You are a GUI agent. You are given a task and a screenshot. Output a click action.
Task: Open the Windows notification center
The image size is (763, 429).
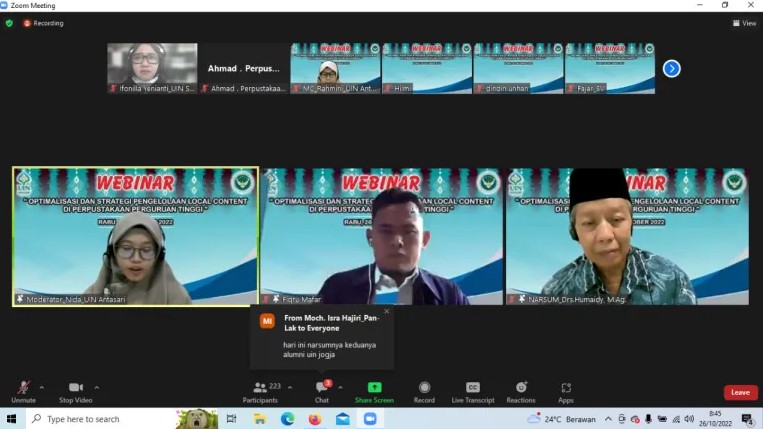(x=747, y=419)
